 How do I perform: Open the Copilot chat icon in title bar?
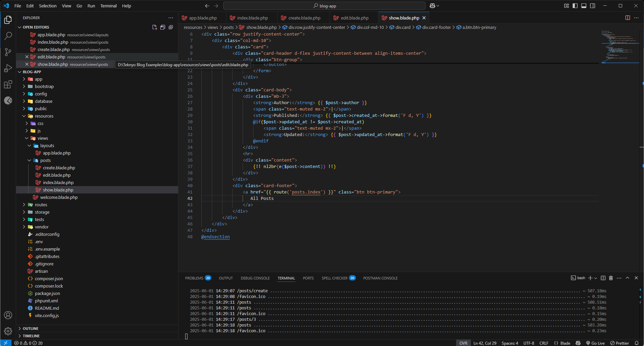432,6
